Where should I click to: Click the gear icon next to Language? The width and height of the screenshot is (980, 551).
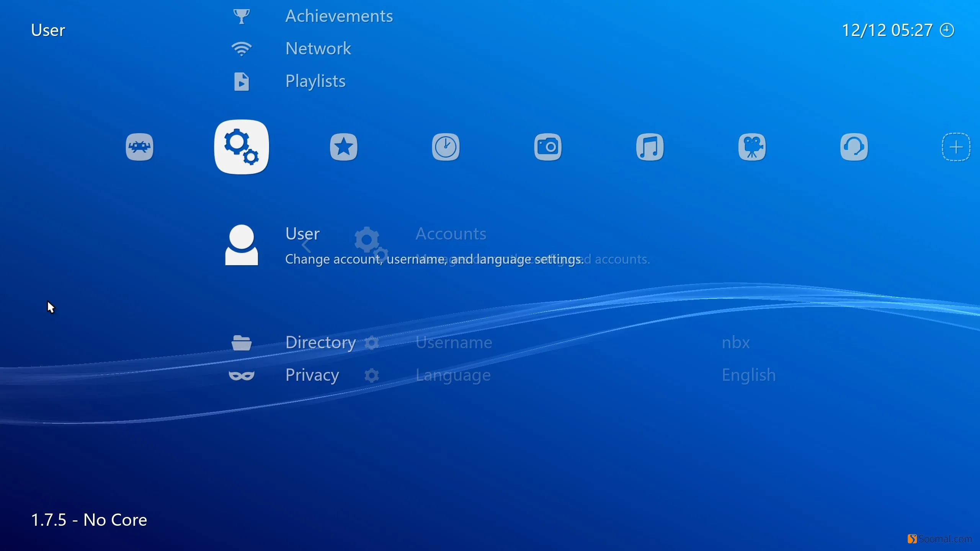click(x=372, y=375)
